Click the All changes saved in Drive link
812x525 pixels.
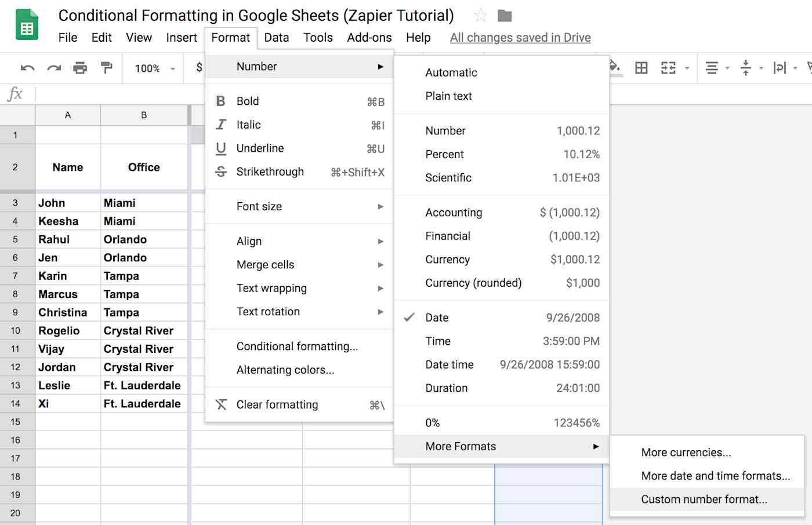pyautogui.click(x=520, y=37)
